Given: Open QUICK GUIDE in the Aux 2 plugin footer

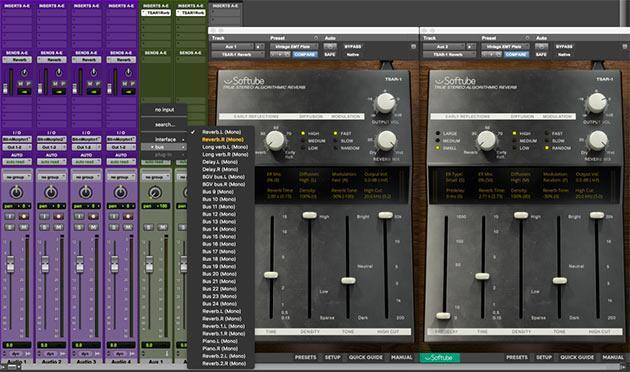Looking at the screenshot, I should tap(577, 357).
